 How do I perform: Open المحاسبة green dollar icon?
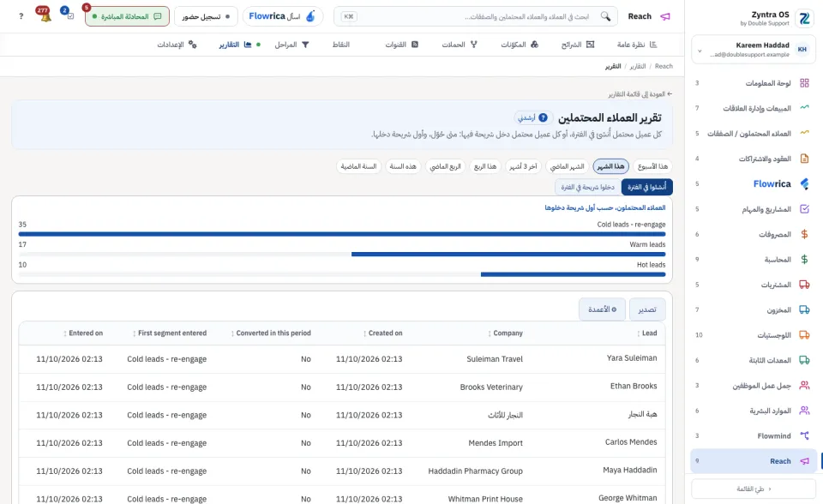coord(804,260)
